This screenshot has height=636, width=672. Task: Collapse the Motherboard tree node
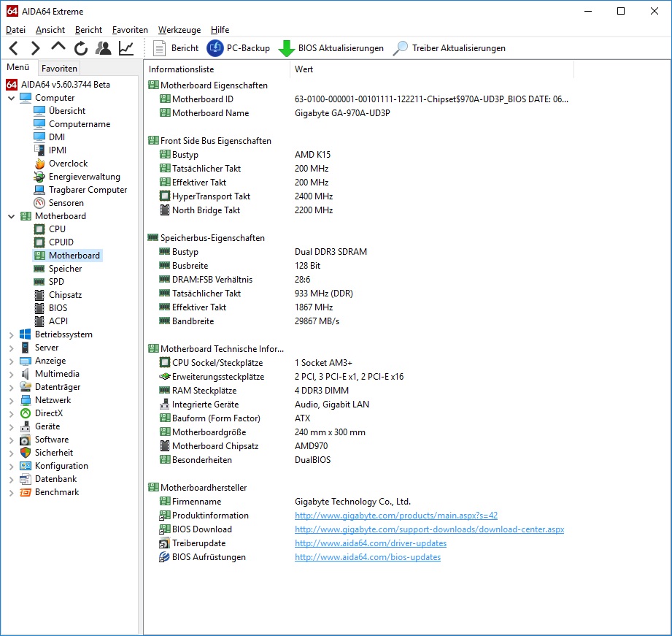click(x=12, y=217)
